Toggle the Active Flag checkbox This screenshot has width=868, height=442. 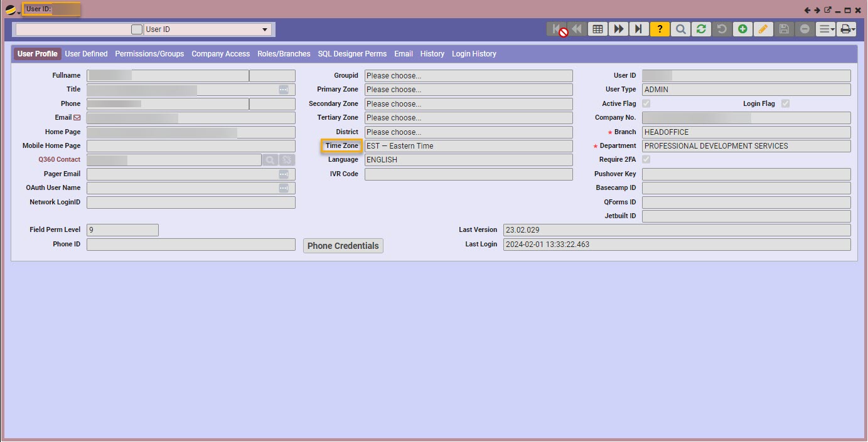tap(646, 104)
